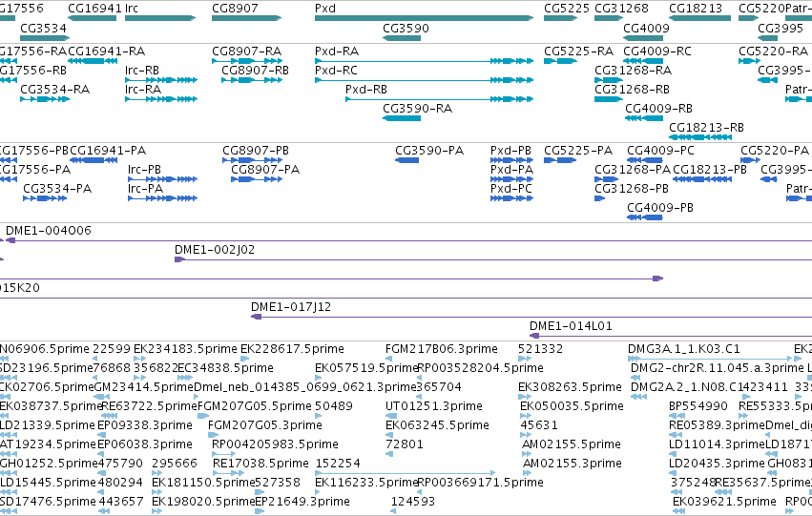Click the CG18213-PB protein label

point(710,170)
